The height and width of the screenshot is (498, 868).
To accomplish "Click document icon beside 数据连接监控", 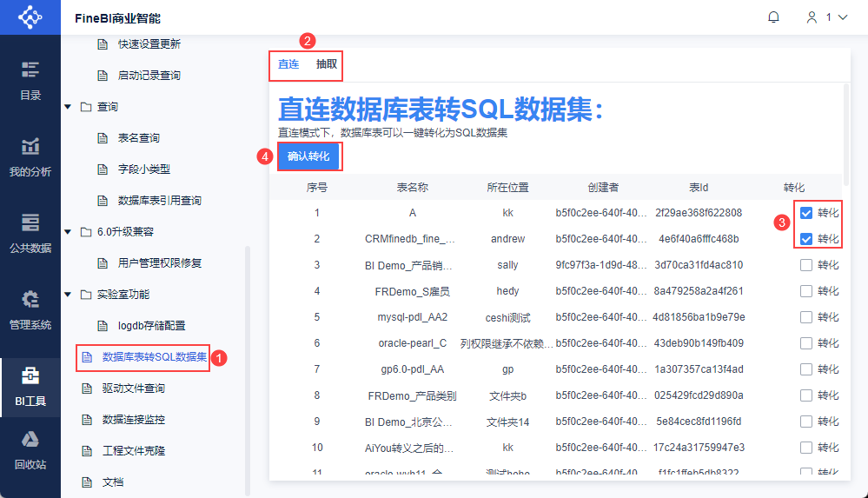I will click(x=87, y=420).
